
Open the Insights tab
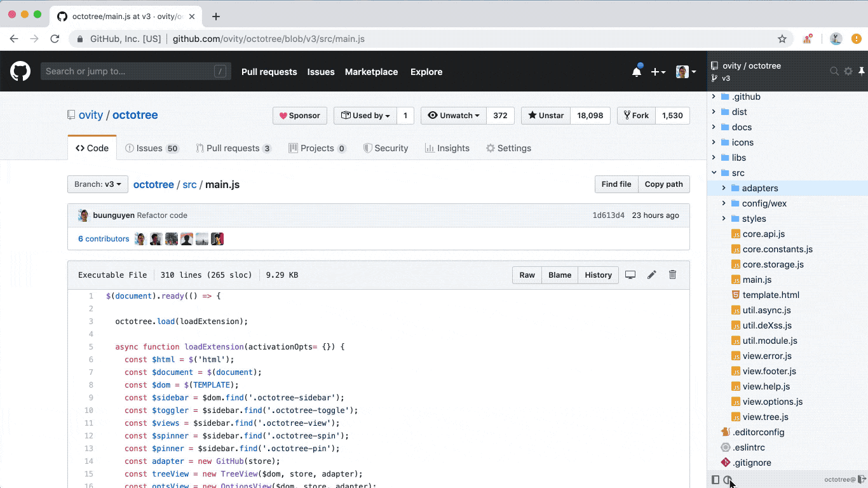[447, 148]
